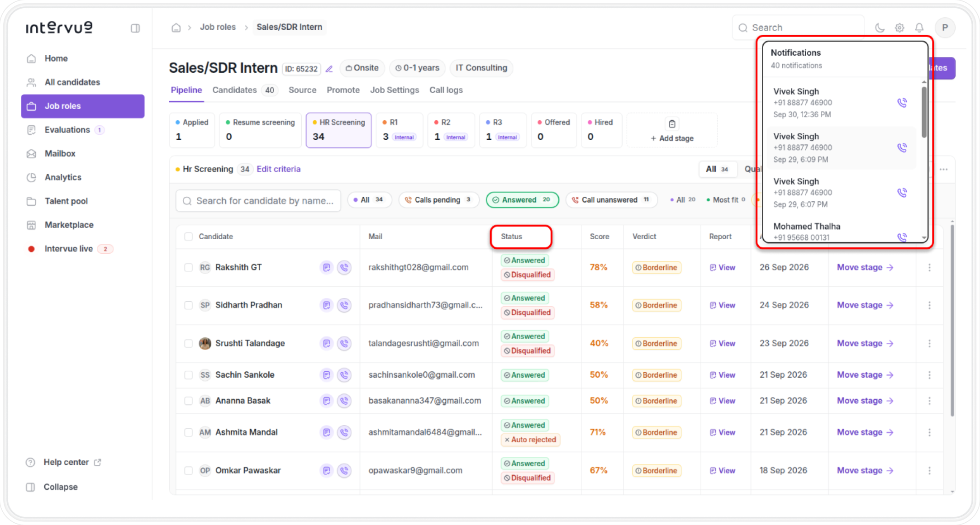This screenshot has width=980, height=525.
Task: Open notes icon for Ashmita Mandal
Action: point(326,432)
